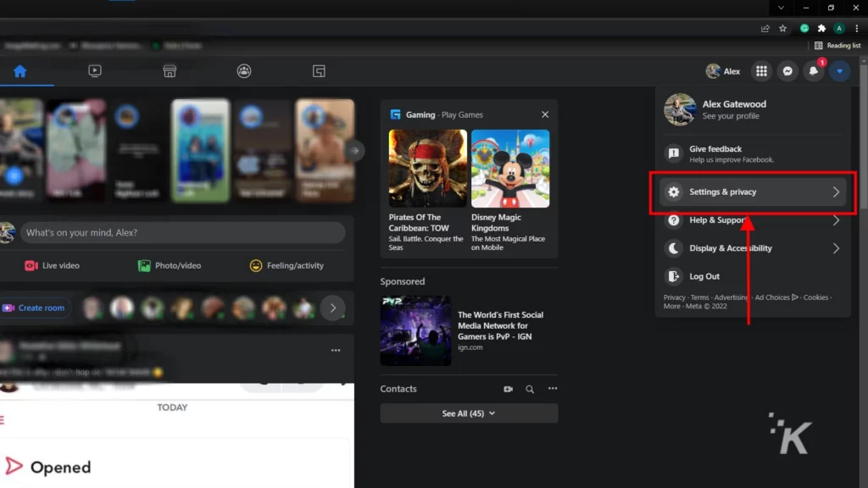Viewport: 868px width, 488px height.
Task: Expand Settings & privacy chevron
Action: [x=836, y=192]
